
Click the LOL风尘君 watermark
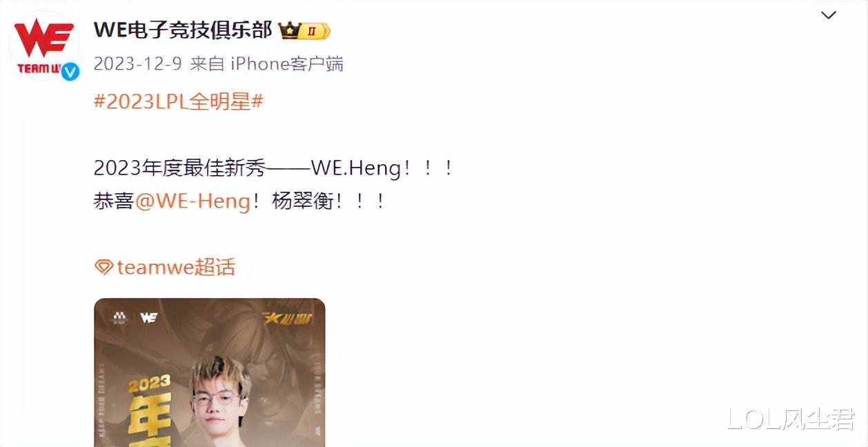tap(791, 419)
